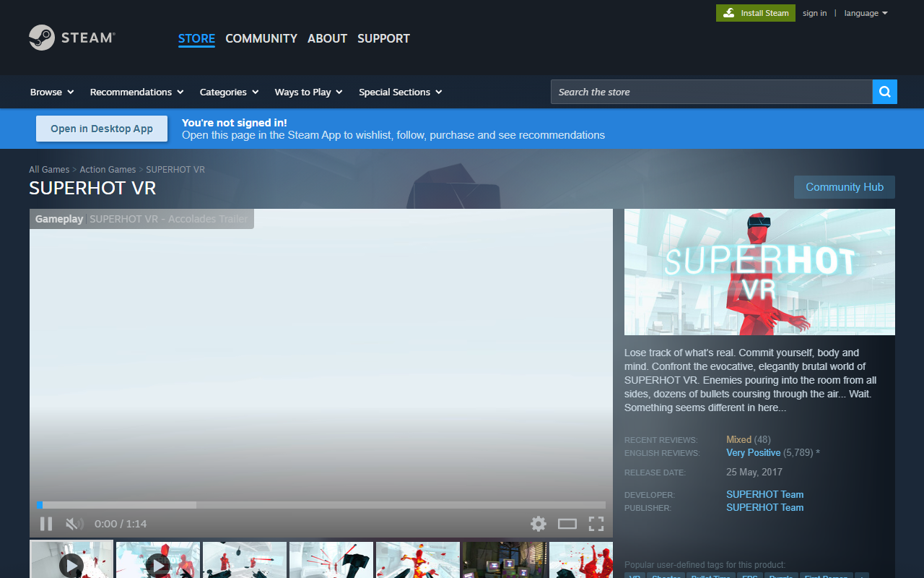Open the COMMUNITY menu item
Image resolution: width=924 pixels, height=578 pixels.
[x=261, y=38]
